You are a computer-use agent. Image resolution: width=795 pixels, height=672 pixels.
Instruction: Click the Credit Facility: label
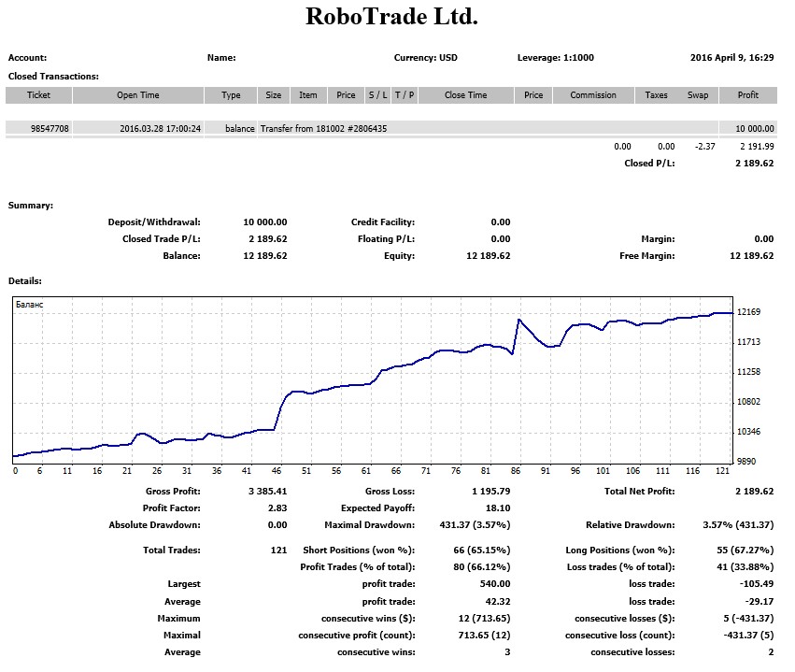(383, 222)
